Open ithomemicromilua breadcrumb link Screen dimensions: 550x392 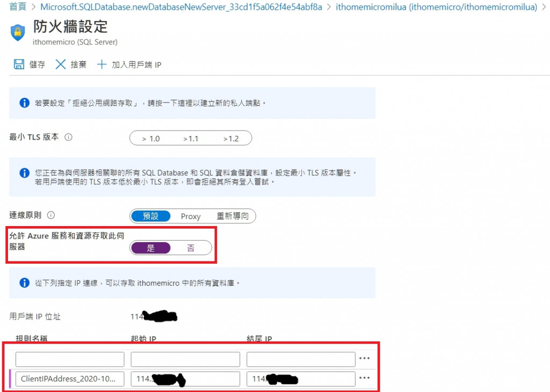(x=436, y=6)
